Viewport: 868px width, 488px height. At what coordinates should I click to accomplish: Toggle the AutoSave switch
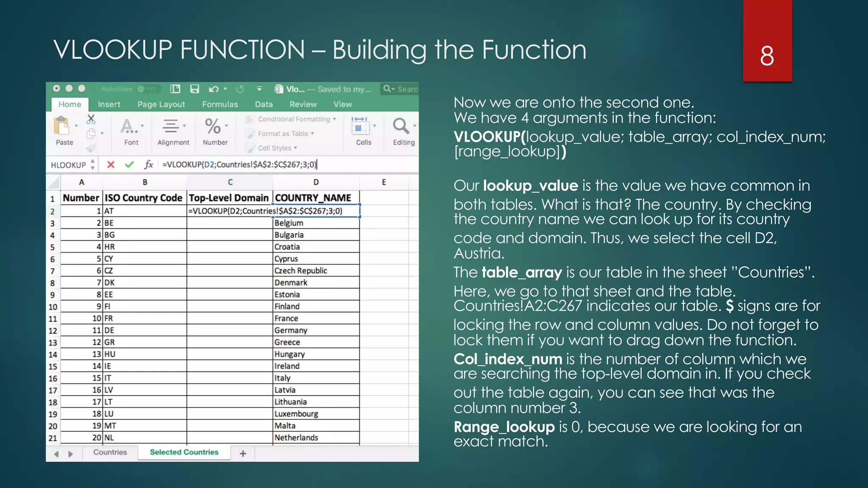(147, 89)
